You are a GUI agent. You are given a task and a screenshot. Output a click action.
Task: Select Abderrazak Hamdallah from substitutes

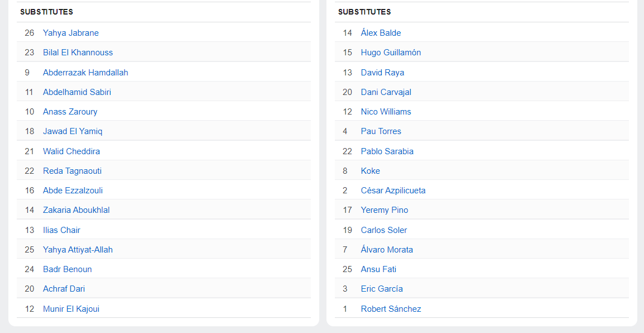(86, 73)
